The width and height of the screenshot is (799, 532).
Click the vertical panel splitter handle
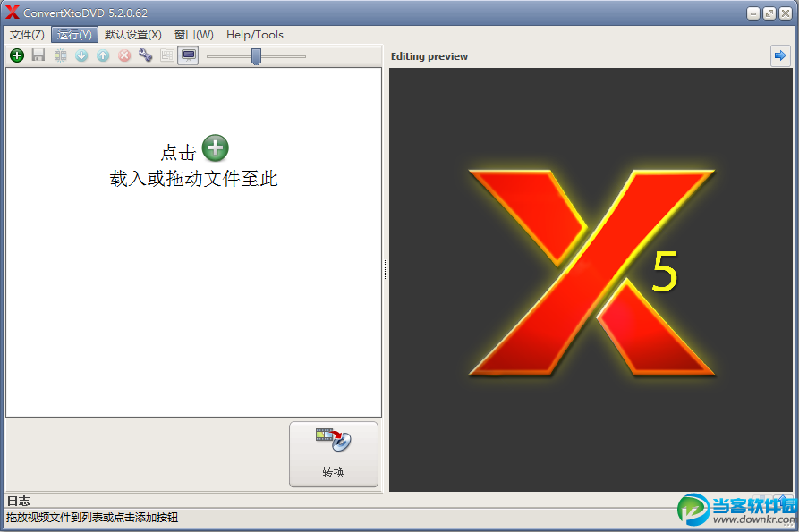point(386,269)
